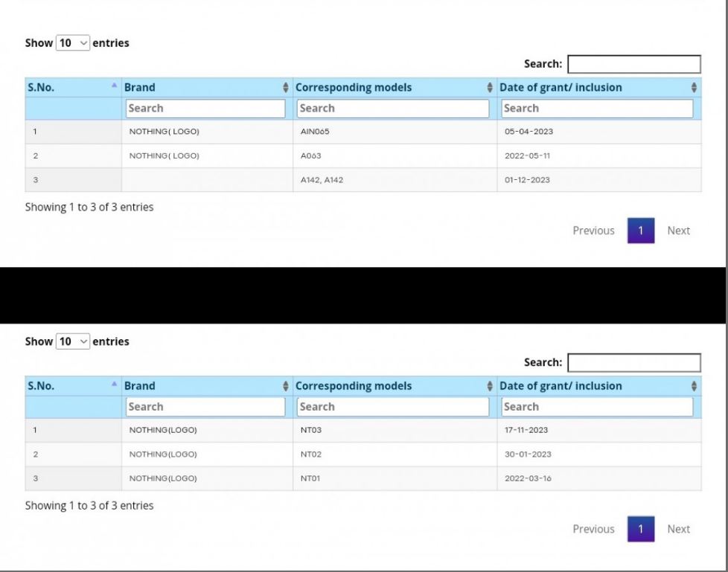The image size is (728, 572).
Task: Sort upper table by Date of grant arrows
Action: (694, 87)
